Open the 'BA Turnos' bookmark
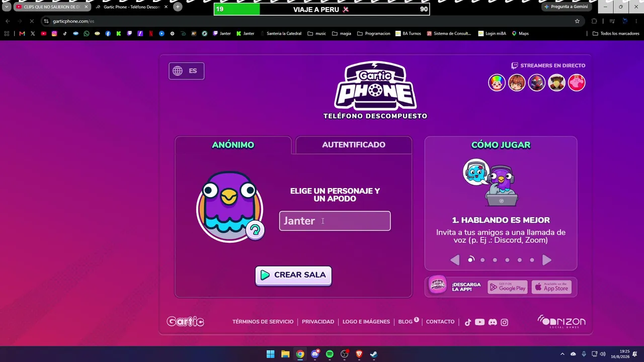 point(408,34)
